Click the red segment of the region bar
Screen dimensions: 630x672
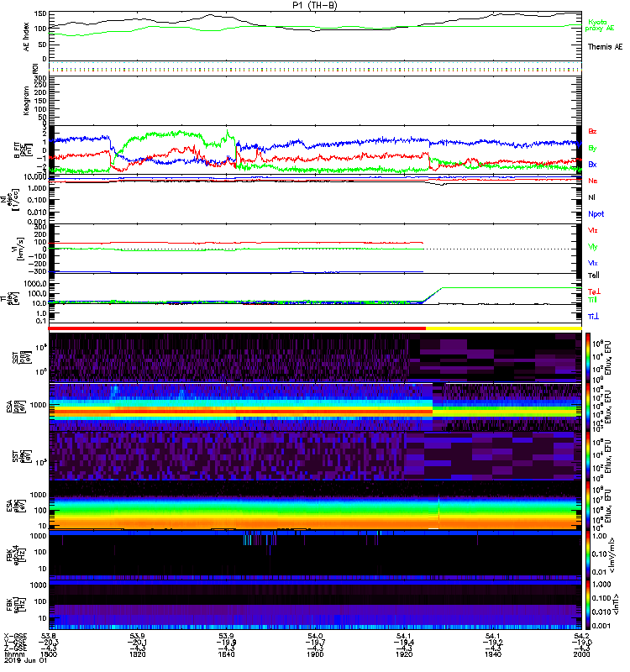pos(237,328)
